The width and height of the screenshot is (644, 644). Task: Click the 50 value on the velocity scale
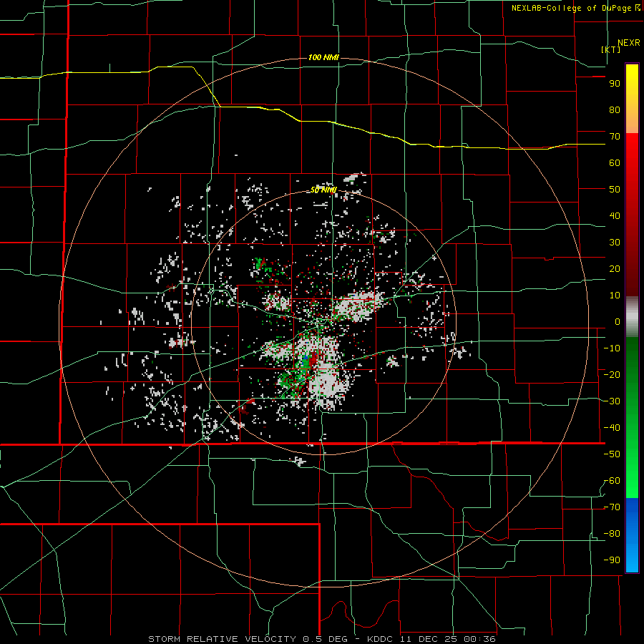pos(615,190)
